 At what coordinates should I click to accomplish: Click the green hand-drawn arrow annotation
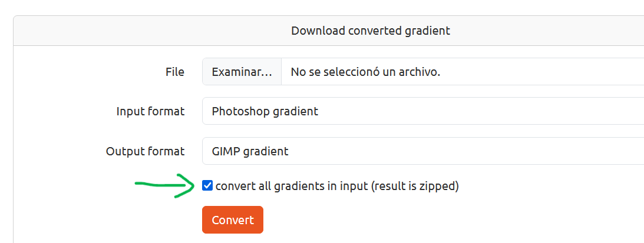pyautogui.click(x=159, y=184)
